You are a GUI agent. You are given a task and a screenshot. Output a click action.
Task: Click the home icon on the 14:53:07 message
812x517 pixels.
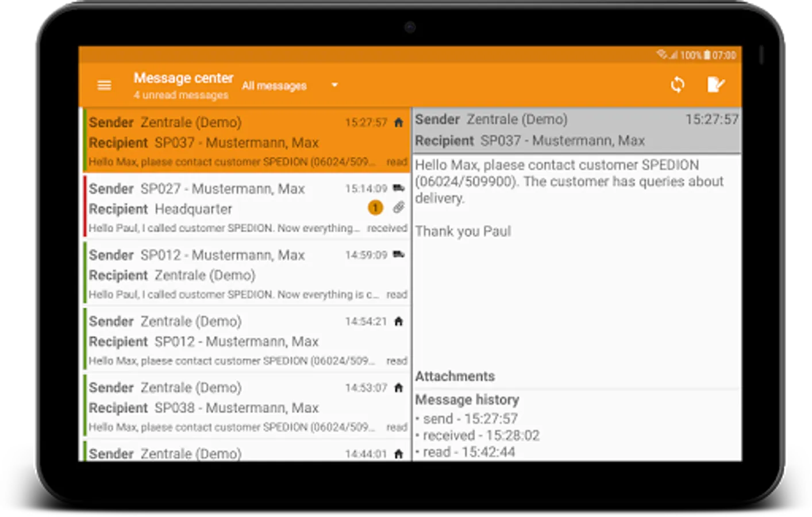398,388
